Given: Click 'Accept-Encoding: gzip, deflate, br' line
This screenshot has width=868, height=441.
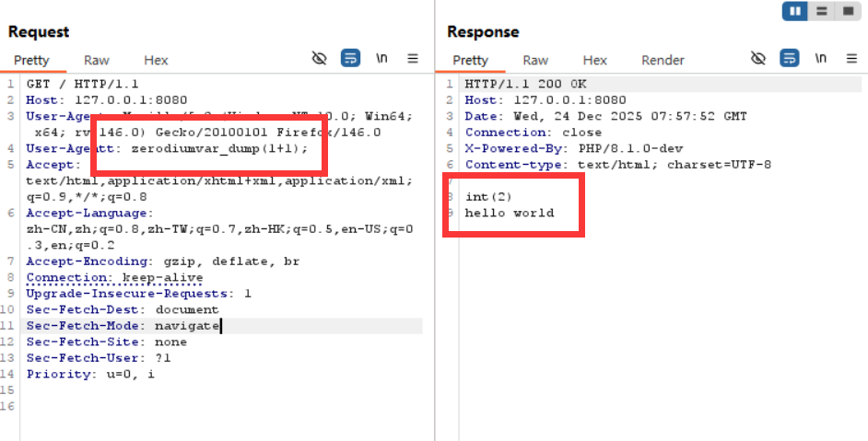Looking at the screenshot, I should tap(163, 261).
